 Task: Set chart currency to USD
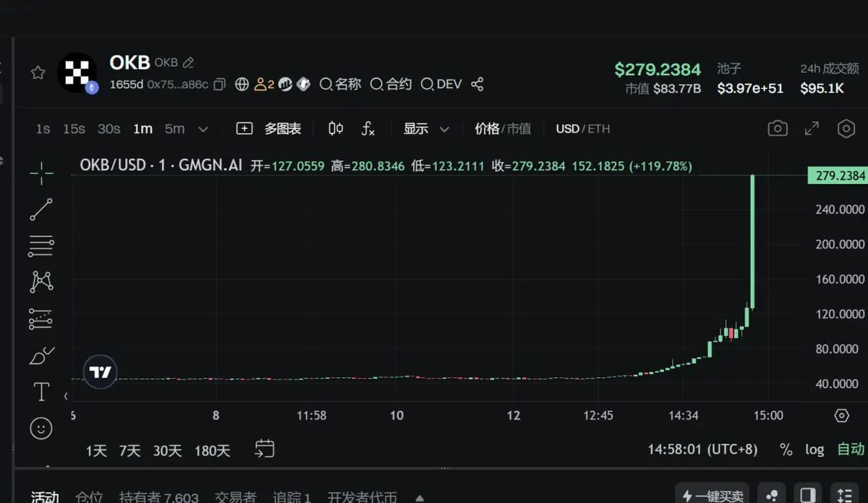(x=567, y=129)
